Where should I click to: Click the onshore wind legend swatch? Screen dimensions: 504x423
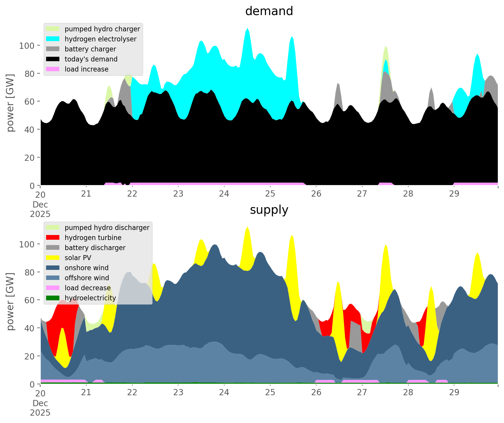[x=53, y=268]
